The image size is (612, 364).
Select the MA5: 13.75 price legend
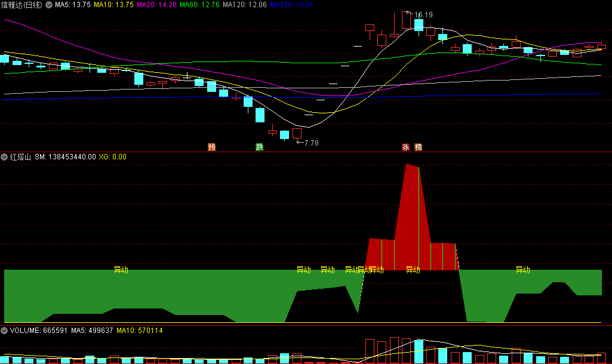pos(73,5)
